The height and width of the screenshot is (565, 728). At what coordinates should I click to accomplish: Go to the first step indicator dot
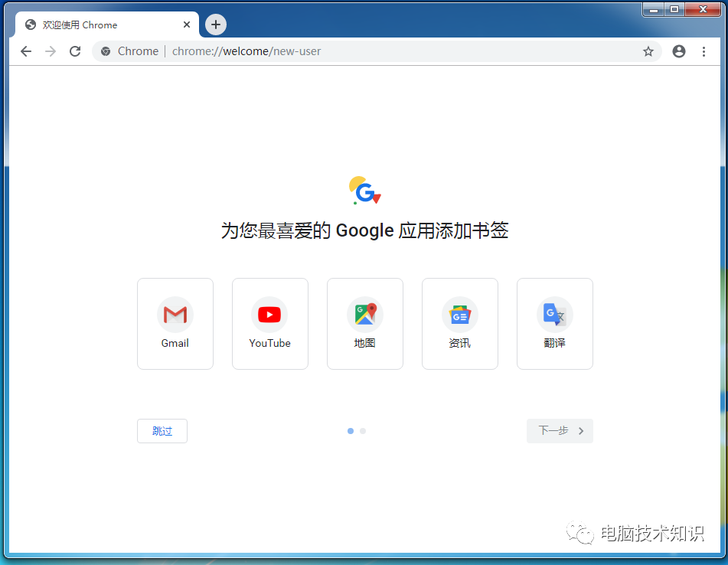click(351, 431)
